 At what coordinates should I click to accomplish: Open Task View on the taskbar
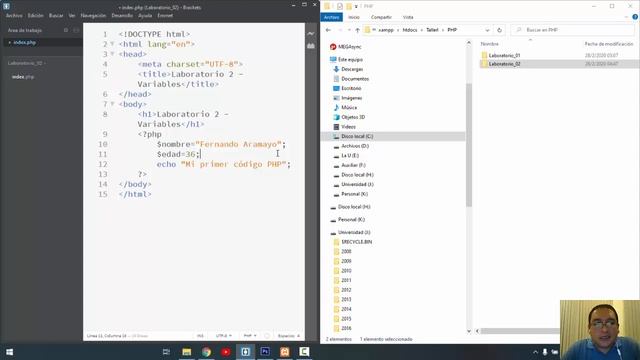(x=166, y=352)
